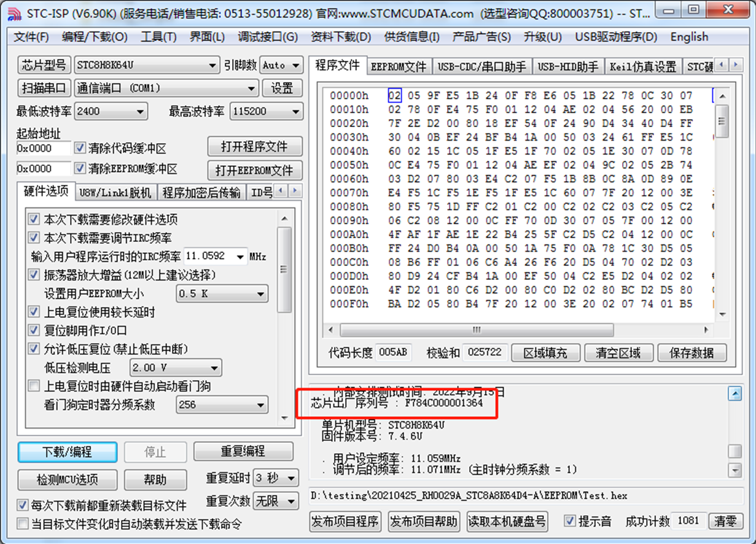Open 资料下载(D) menu
Image resolution: width=756 pixels, height=544 pixels.
341,37
